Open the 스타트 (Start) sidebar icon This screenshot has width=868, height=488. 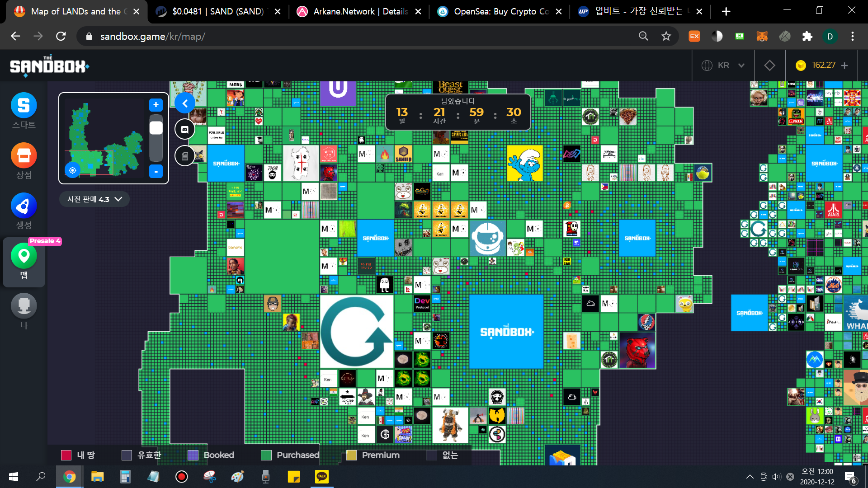(24, 105)
